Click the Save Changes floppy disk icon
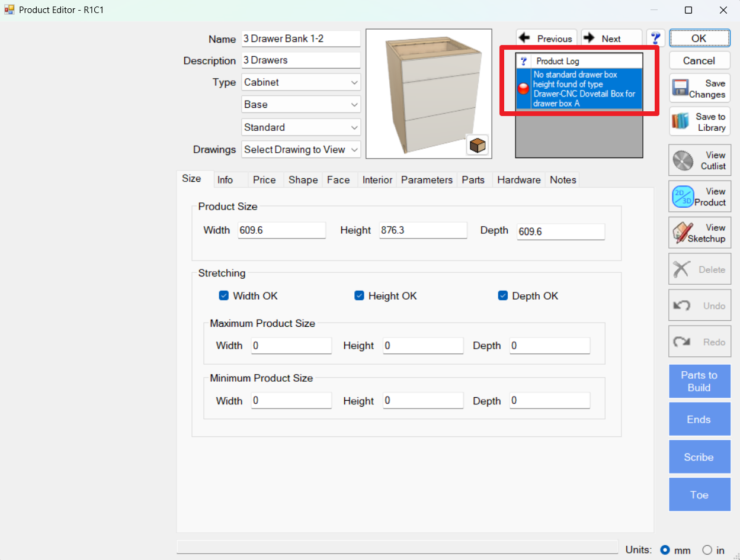Image resolution: width=740 pixels, height=560 pixels. tap(681, 88)
